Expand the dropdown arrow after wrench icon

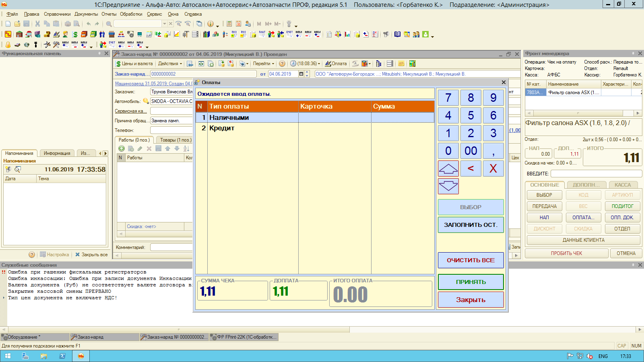pos(296,26)
